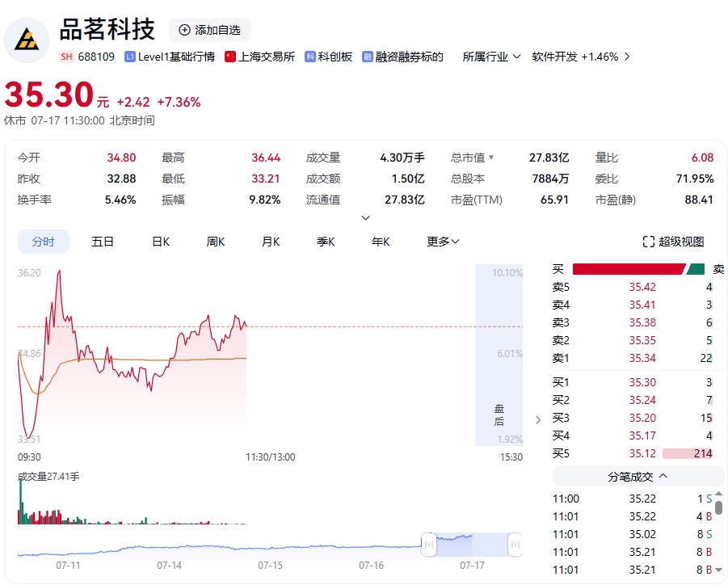Click the left handle of timeline range slider

tap(429, 546)
